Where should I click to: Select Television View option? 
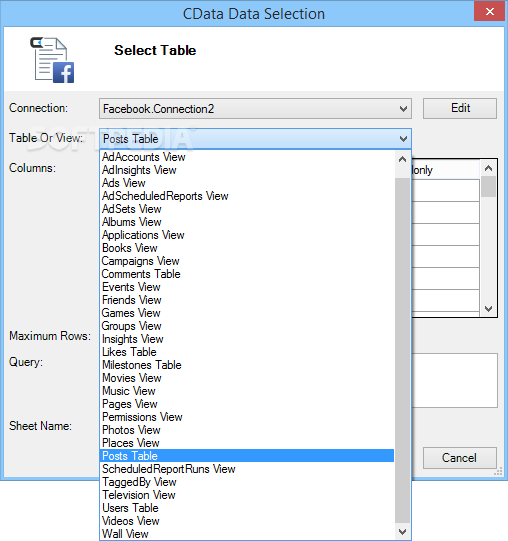click(x=247, y=495)
